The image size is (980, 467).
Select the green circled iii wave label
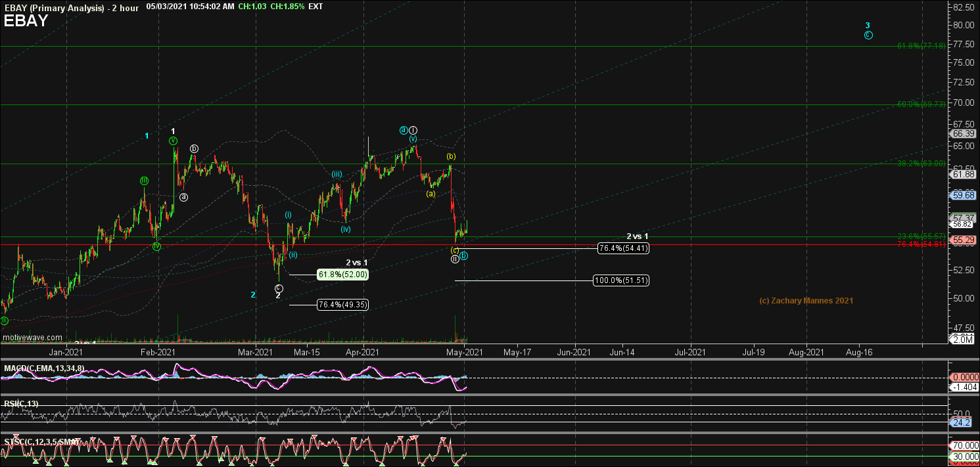pos(144,180)
